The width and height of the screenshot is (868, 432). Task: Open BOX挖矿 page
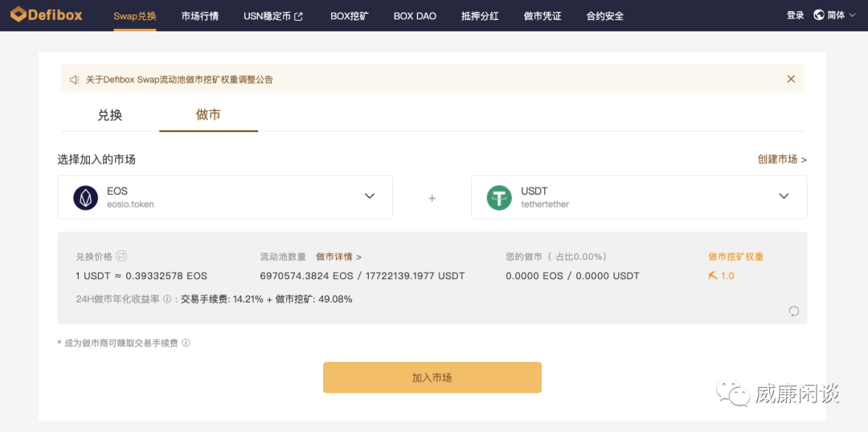coord(350,16)
